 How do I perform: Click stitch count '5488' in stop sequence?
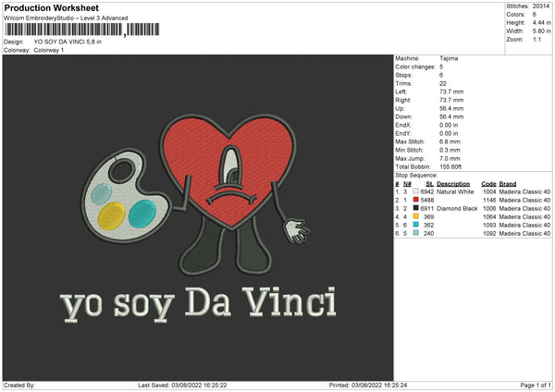(426, 201)
